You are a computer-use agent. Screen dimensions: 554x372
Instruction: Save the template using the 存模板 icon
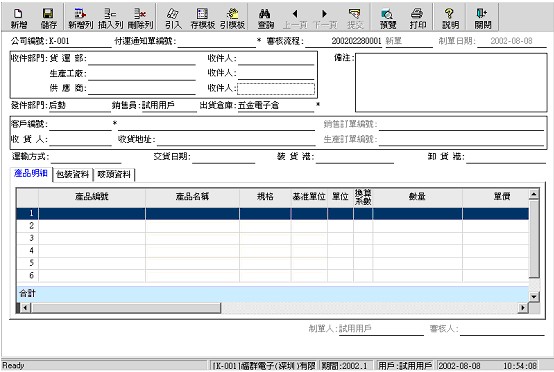click(x=202, y=18)
